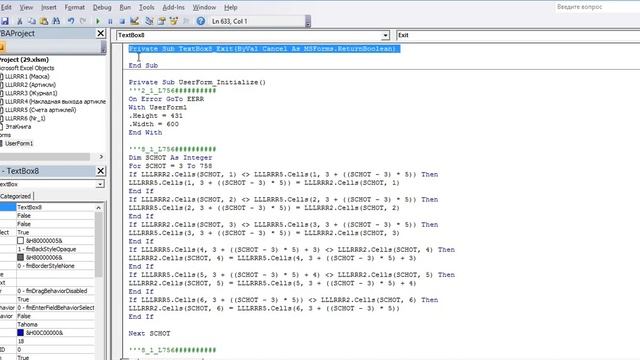Open the Help menu
This screenshot has width=640, height=360.
pos(231,7)
